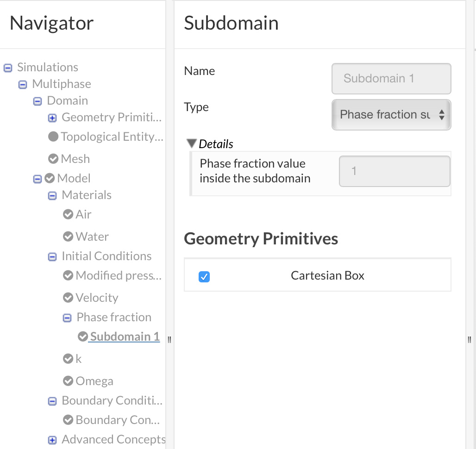Select Subdomain 1 in the navigator
This screenshot has height=449, width=476.
click(x=125, y=337)
